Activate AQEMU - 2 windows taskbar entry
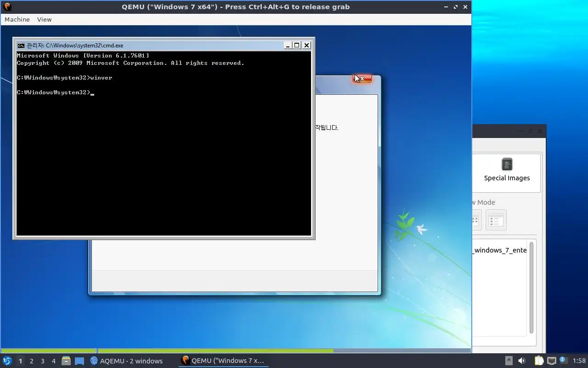This screenshot has width=588, height=368. coord(127,361)
